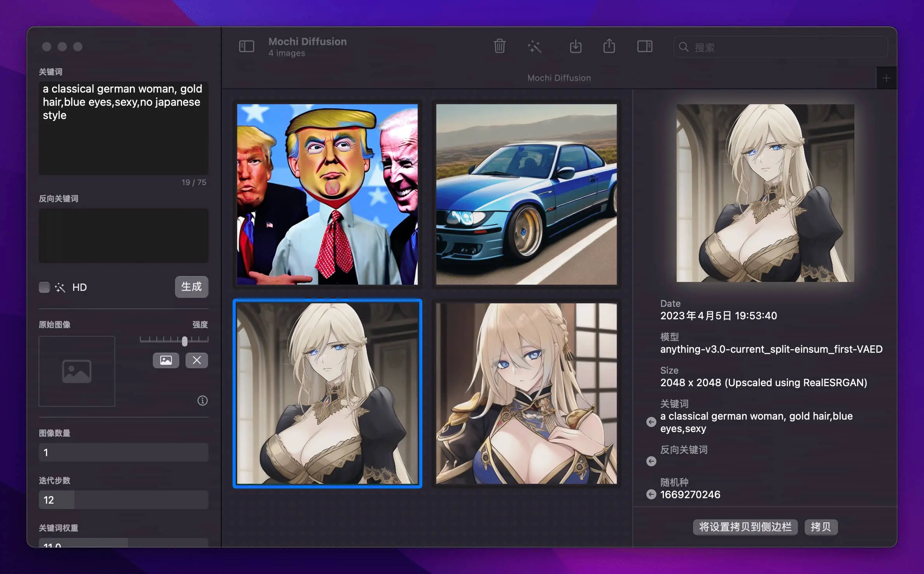Click the 4 images subtitle
Image resolution: width=924 pixels, height=574 pixels.
point(287,53)
